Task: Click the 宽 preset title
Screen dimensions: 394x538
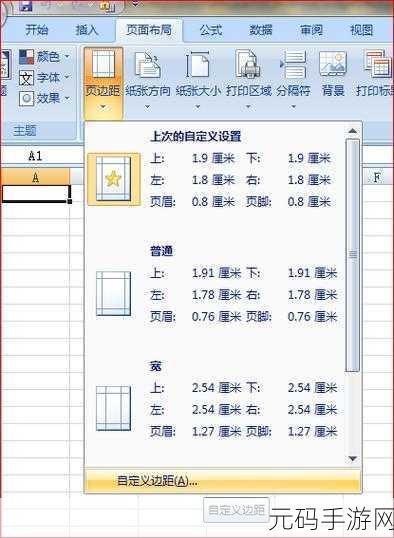Action: 155,366
